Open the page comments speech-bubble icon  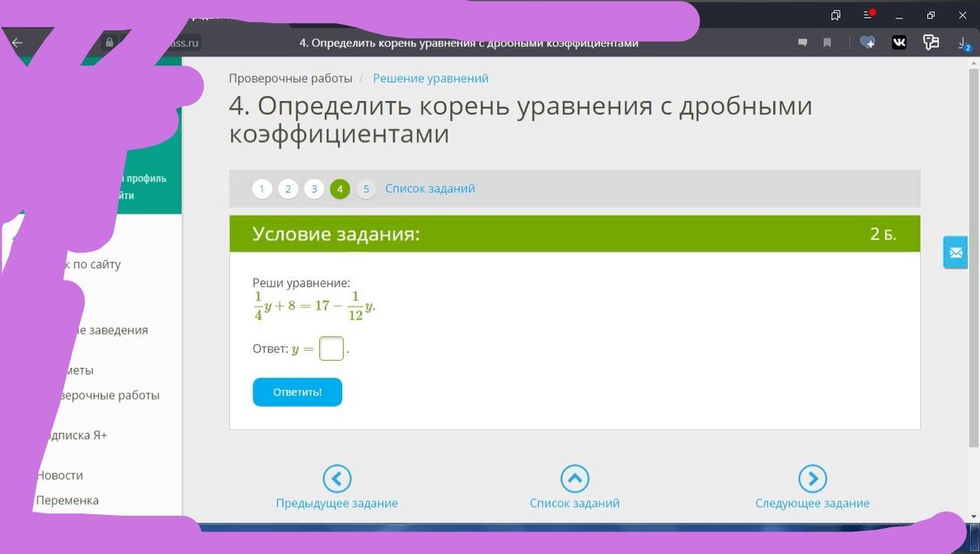coord(802,43)
